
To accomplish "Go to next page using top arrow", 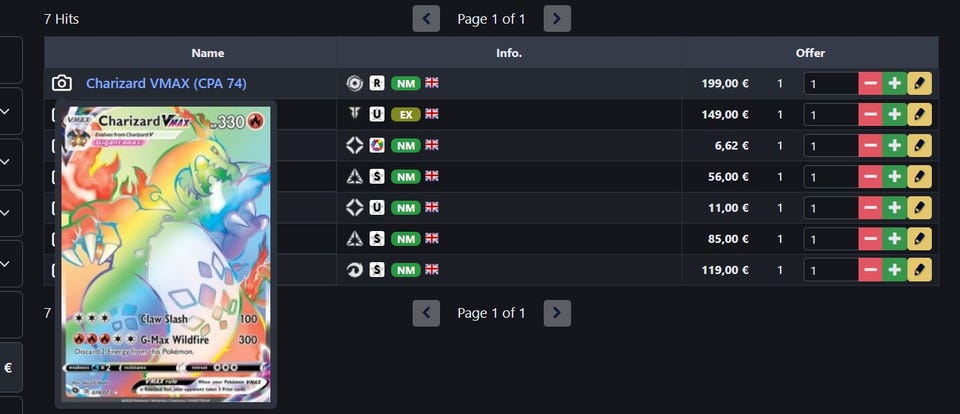I will point(557,19).
